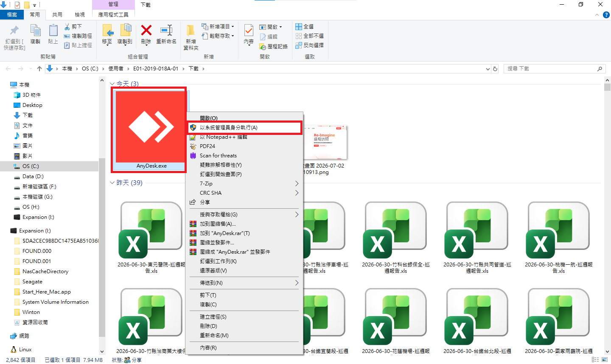Switch to details view icon in status bar
611x364 pixels.
tap(595, 360)
